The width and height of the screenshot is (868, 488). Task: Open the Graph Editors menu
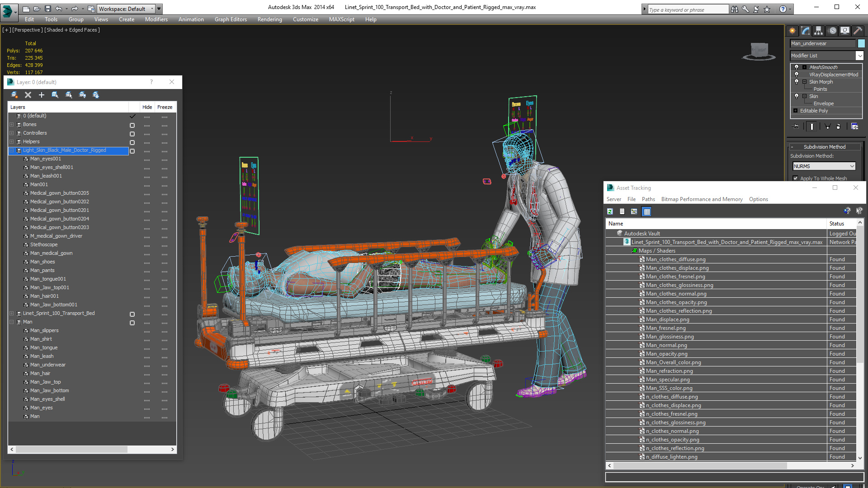tap(231, 19)
